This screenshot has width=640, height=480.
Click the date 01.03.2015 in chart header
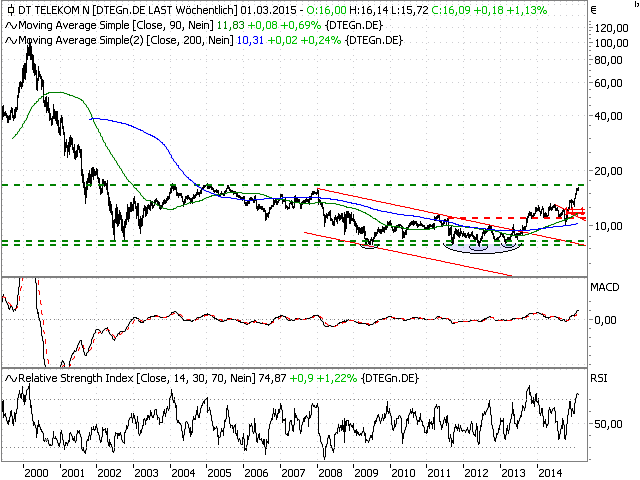coord(269,10)
